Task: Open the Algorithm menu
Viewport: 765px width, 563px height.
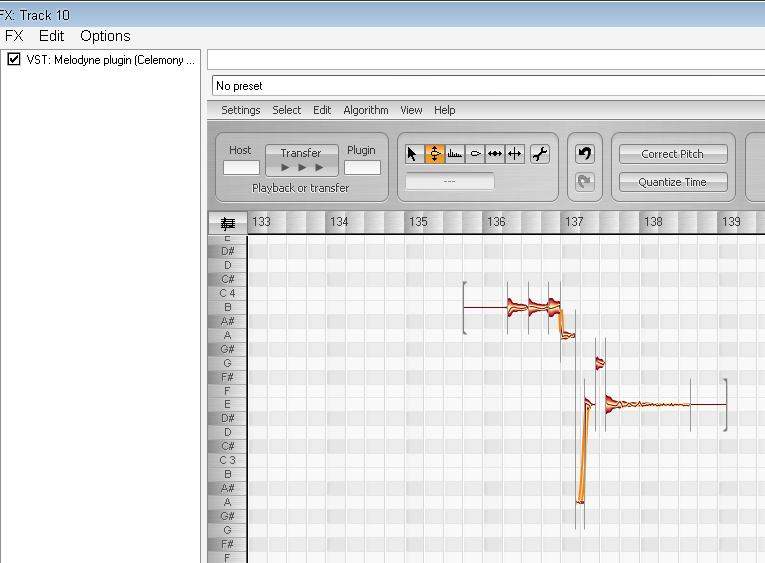Action: point(366,110)
